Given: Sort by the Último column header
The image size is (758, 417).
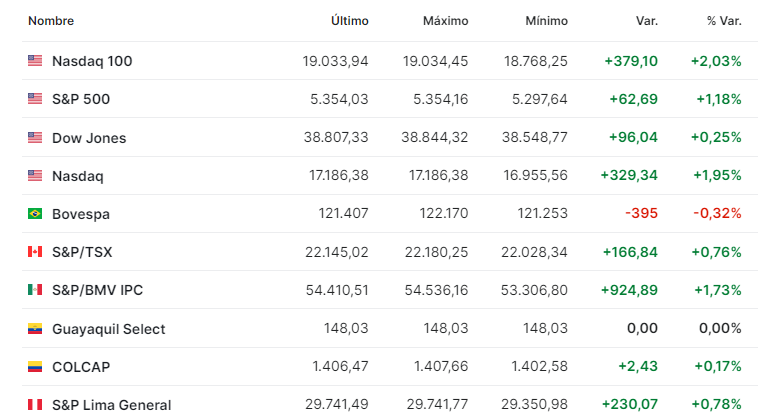Looking at the screenshot, I should pos(350,21).
